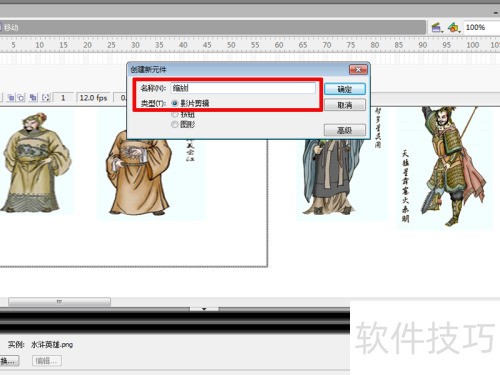Close the 创建新元件 dialog
Image resolution: width=500 pixels, height=375 pixels.
[358, 70]
